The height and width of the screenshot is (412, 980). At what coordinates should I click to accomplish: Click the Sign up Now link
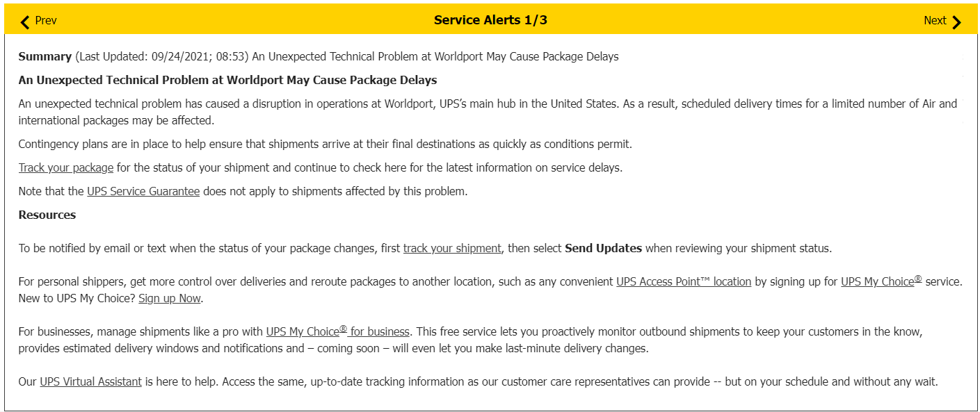[x=170, y=298]
